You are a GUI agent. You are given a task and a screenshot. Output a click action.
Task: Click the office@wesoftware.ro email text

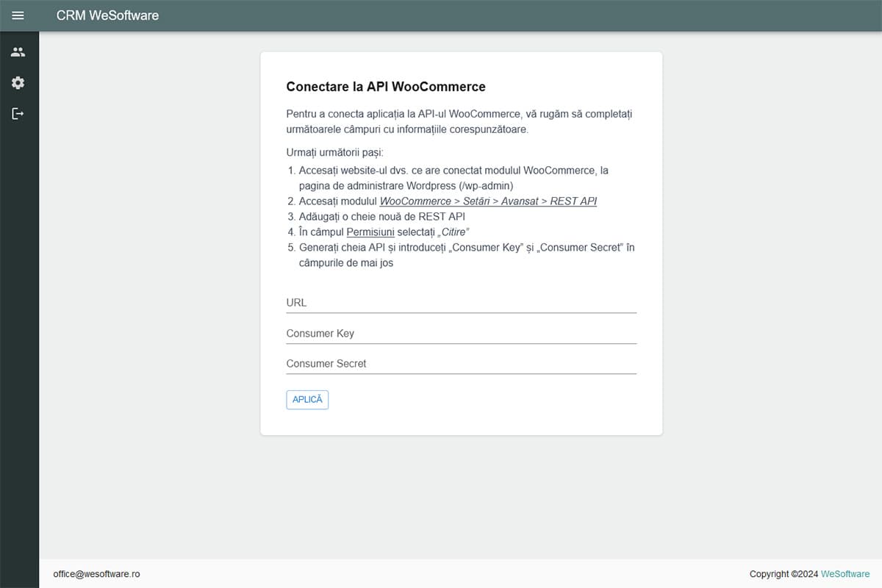click(96, 574)
